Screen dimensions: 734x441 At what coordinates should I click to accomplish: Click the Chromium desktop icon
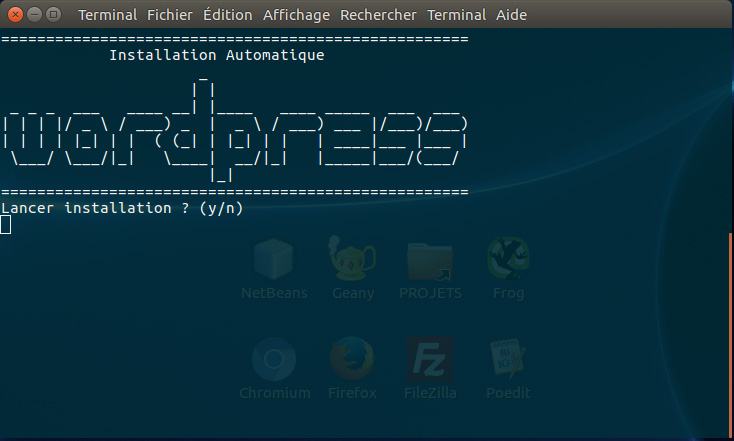tap(274, 359)
